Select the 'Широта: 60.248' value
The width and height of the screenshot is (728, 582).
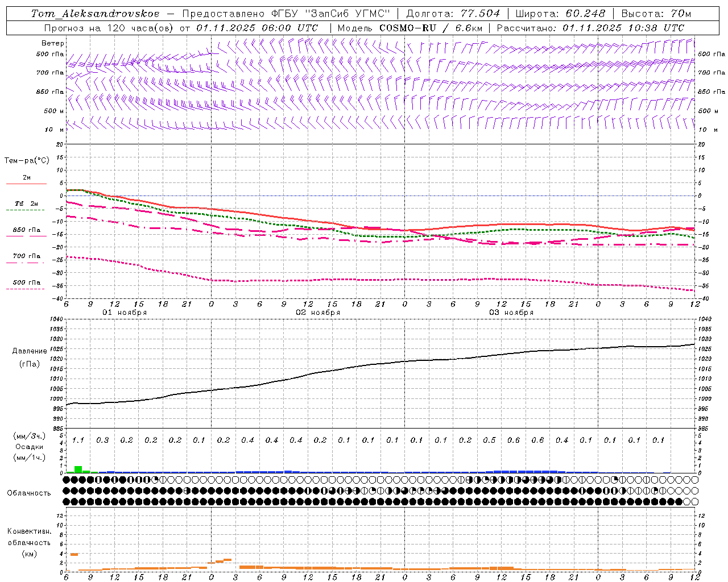pos(560,14)
